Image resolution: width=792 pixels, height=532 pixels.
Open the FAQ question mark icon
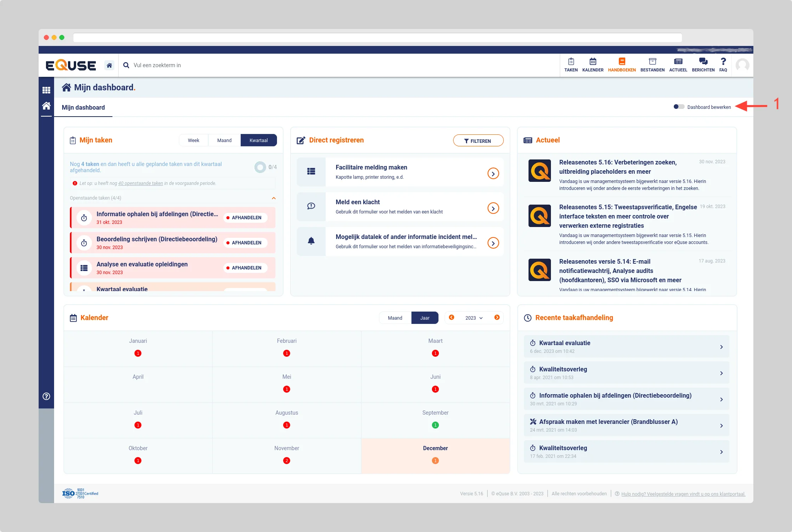(x=723, y=65)
